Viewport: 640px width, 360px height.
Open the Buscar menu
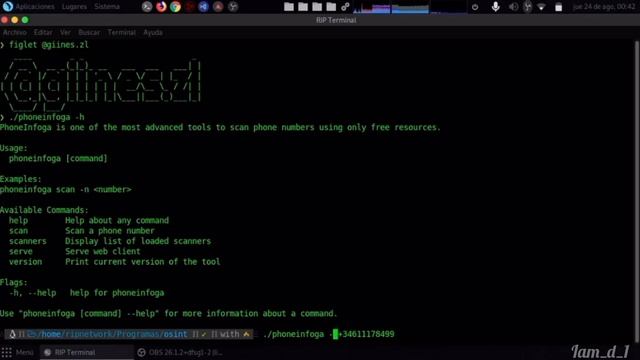tap(89, 32)
